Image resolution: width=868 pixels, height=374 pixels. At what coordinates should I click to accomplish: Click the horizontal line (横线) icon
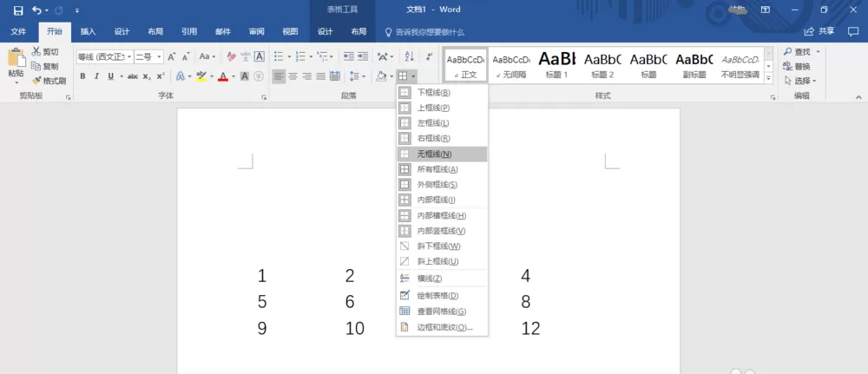(404, 278)
